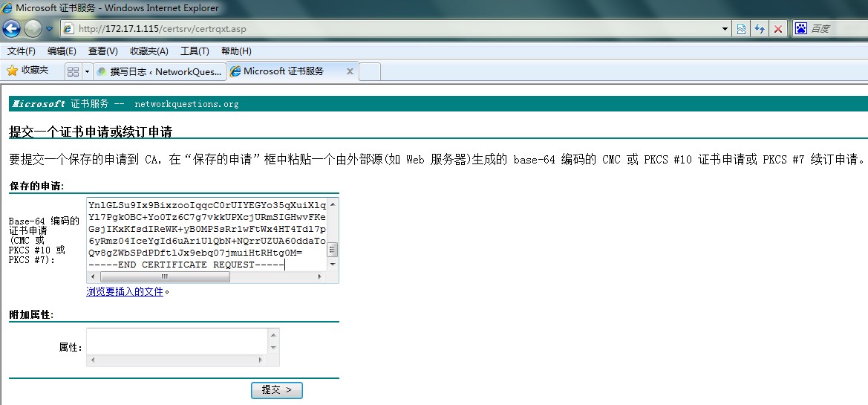Viewport: 868px width, 405px height.
Task: Click the Refresh page icon
Action: (x=760, y=29)
